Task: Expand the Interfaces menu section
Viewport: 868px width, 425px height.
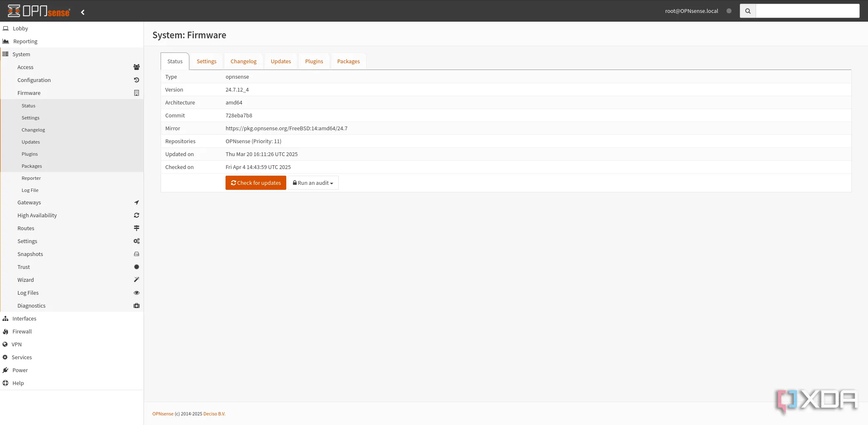Action: 72,318
